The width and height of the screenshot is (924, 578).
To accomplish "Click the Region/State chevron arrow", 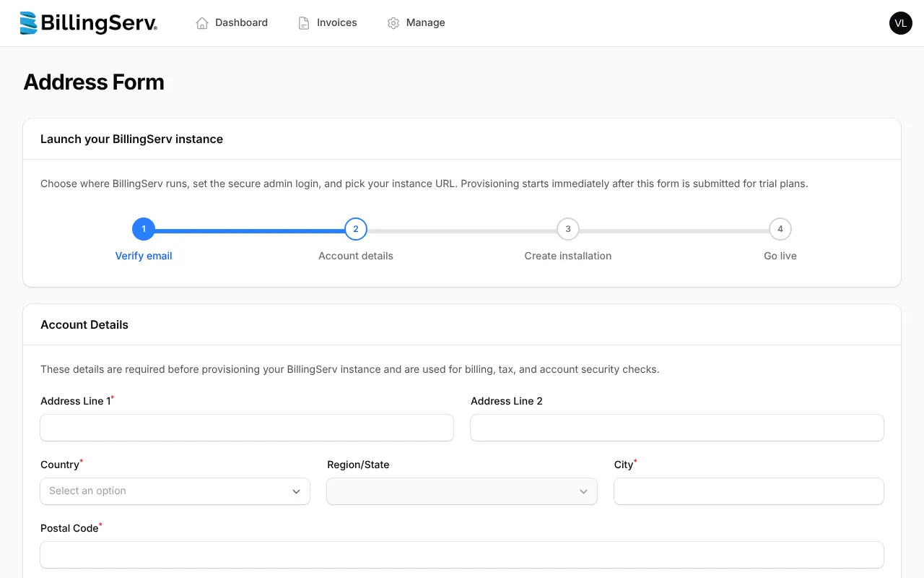I will pos(583,491).
